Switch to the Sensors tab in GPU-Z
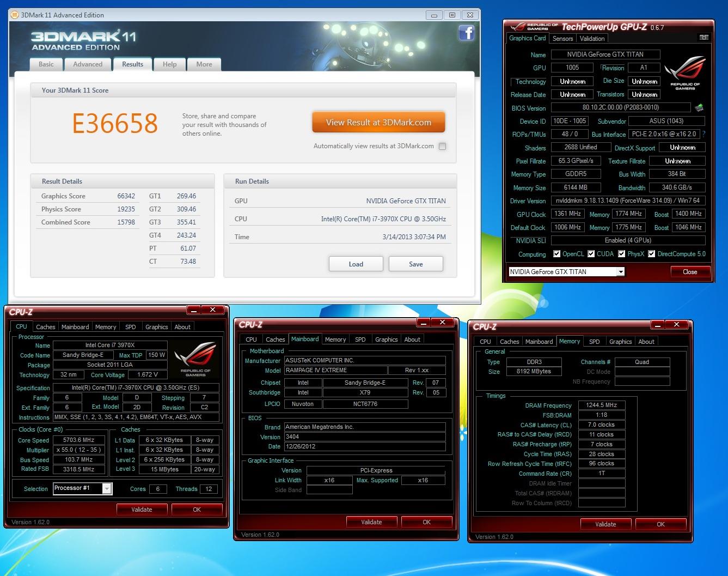 562,38
